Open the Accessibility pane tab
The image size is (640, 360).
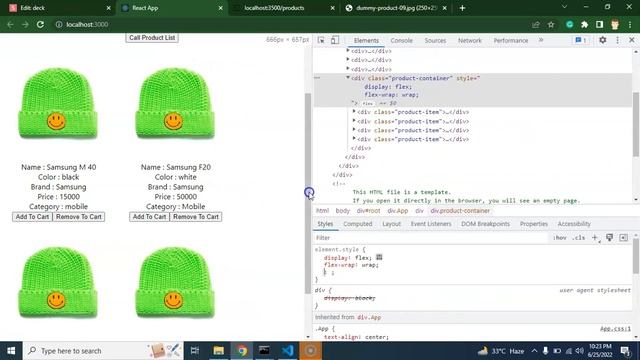(x=574, y=224)
